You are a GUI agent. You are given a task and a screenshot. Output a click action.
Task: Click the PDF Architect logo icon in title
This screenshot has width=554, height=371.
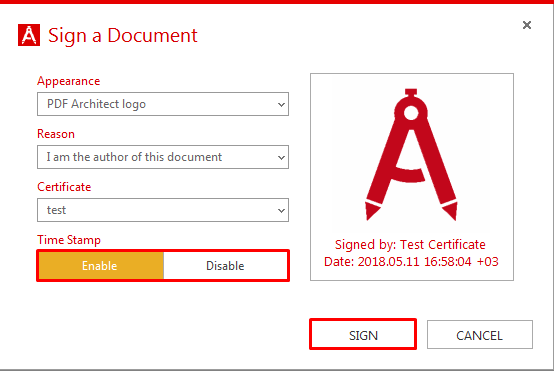[29, 35]
